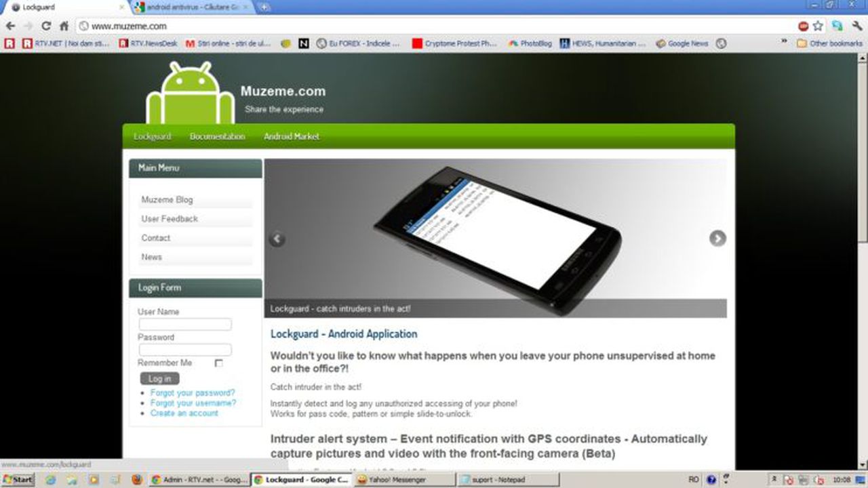Image resolution: width=868 pixels, height=488 pixels.
Task: Open the globe bookmark after Google News
Action: (x=721, y=43)
